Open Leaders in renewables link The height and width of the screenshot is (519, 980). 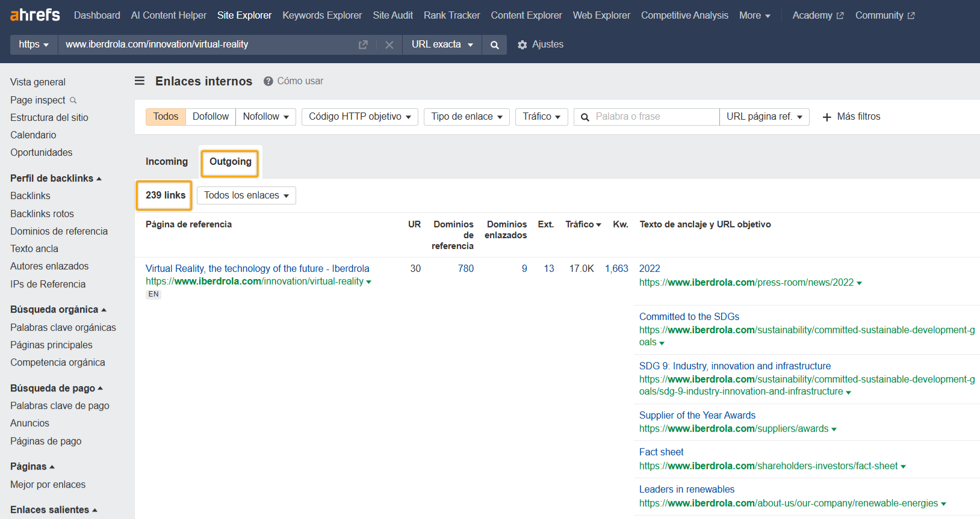point(687,490)
